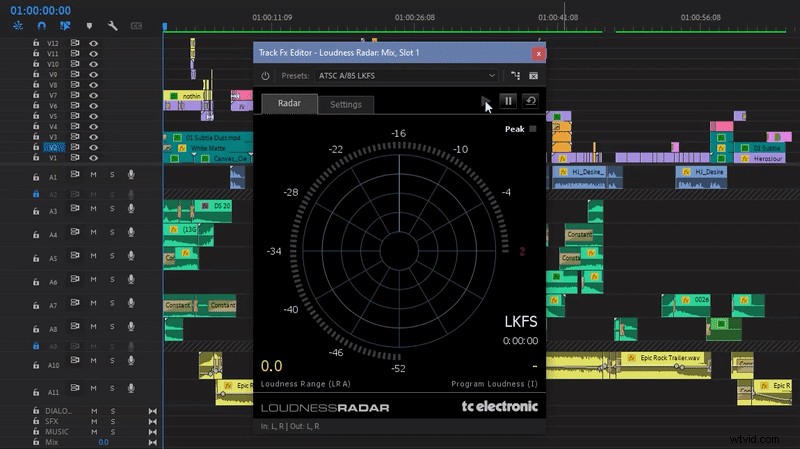800x449 pixels.
Task: Reset the Loudness Radar measurement
Action: 531,101
